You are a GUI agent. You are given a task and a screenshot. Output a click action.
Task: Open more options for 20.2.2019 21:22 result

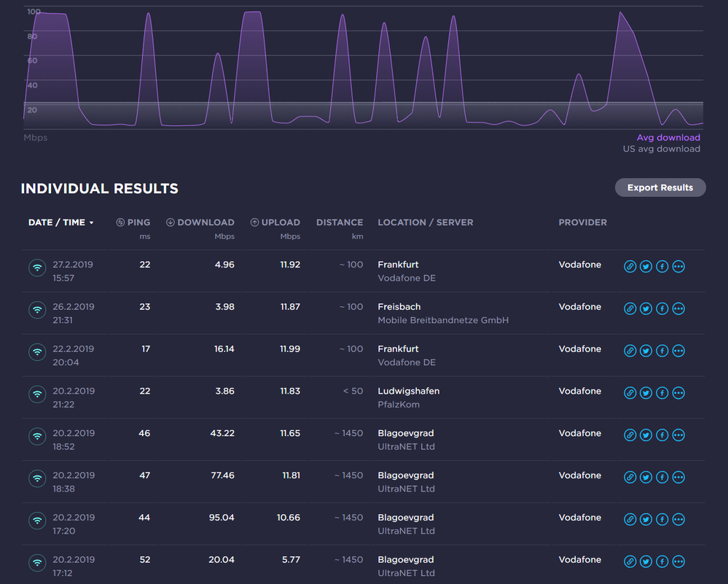click(x=678, y=394)
